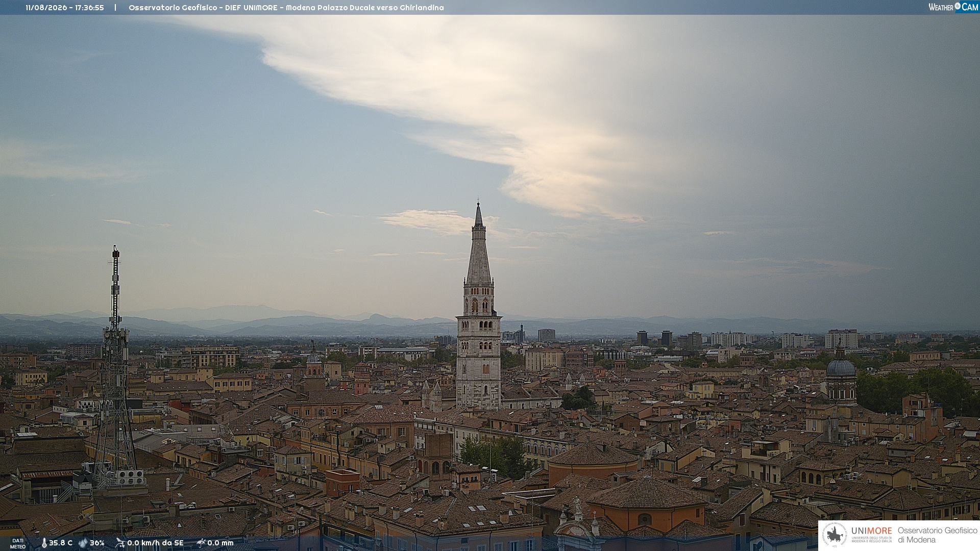
Task: Click the 36% humidity value
Action: click(x=97, y=543)
